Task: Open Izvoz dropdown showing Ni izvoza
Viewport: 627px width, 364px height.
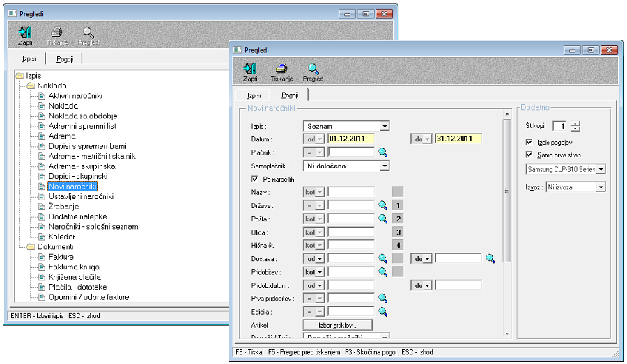Action: click(x=601, y=187)
